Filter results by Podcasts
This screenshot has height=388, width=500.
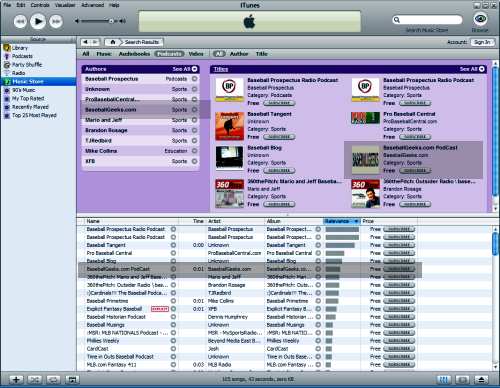(169, 54)
